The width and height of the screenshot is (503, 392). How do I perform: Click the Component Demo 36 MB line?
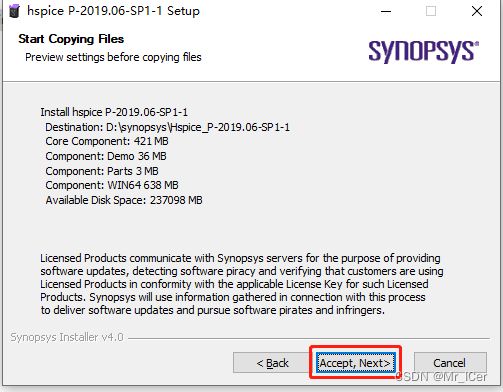point(106,156)
